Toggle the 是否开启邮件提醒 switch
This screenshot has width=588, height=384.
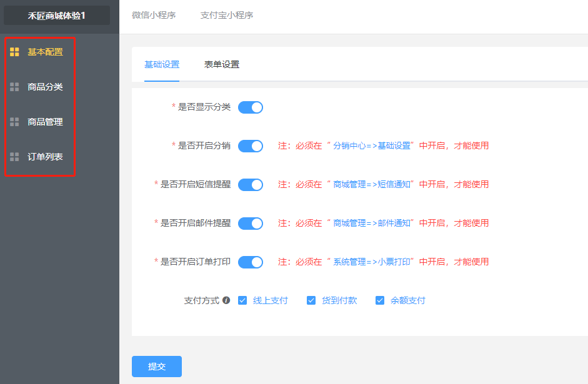tap(251, 224)
